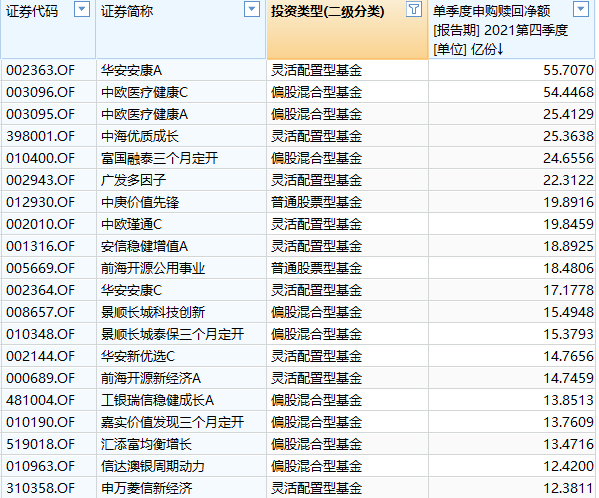599x498 pixels.
Task: Click fund name 富国融泰三个月定开
Action: 159,158
